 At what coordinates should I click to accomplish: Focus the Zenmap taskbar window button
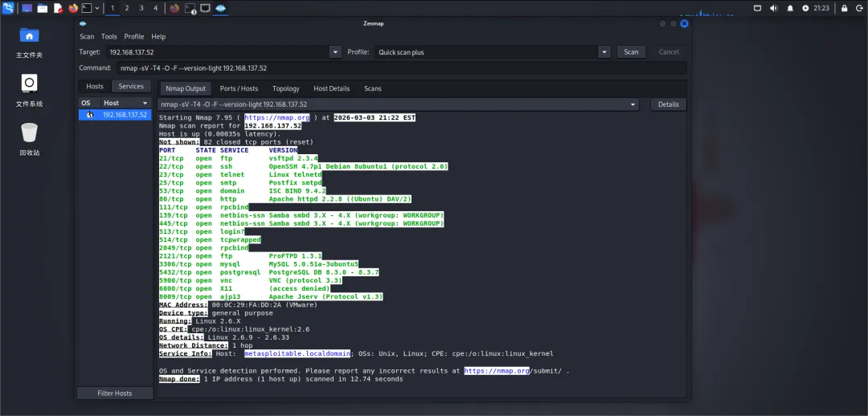point(220,8)
